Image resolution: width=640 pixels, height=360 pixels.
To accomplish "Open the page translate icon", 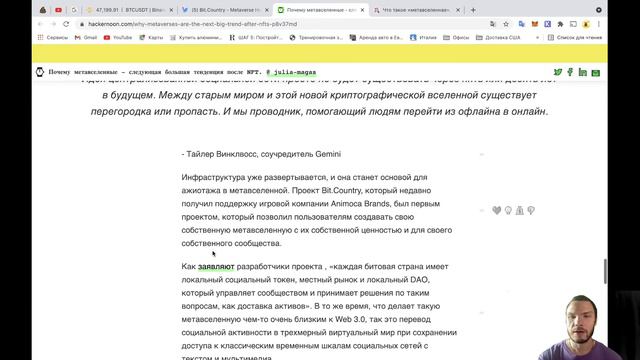I will [493, 24].
